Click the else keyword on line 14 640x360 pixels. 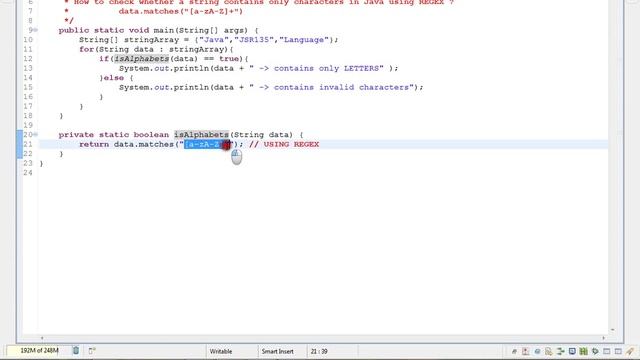pos(114,78)
